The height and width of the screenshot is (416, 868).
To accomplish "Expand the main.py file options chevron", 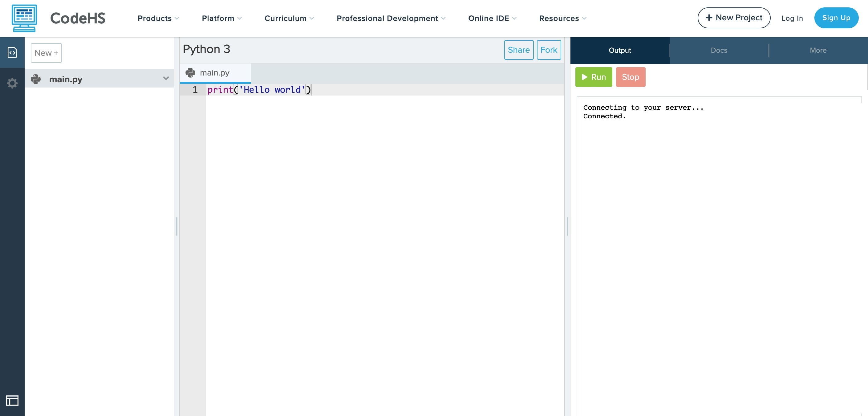I will click(165, 78).
